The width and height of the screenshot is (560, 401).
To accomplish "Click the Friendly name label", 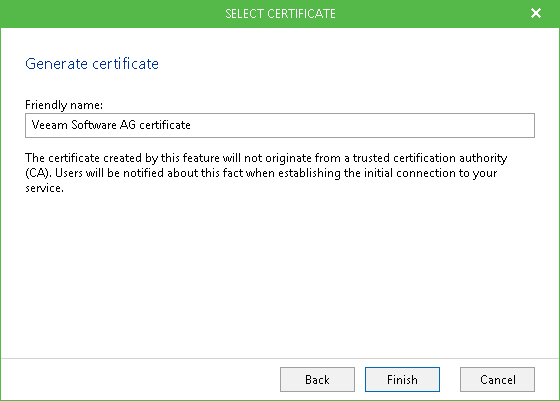I will click(x=64, y=105).
